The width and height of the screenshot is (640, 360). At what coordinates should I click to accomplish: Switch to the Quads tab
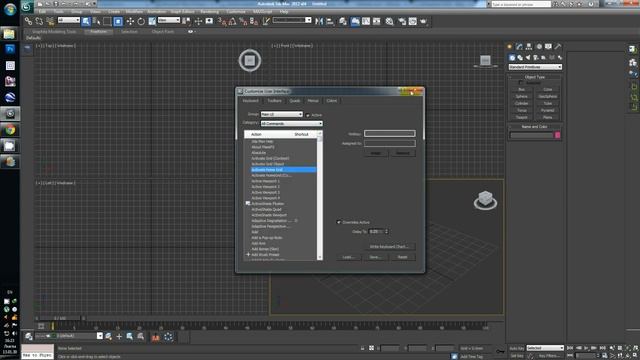pos(295,101)
